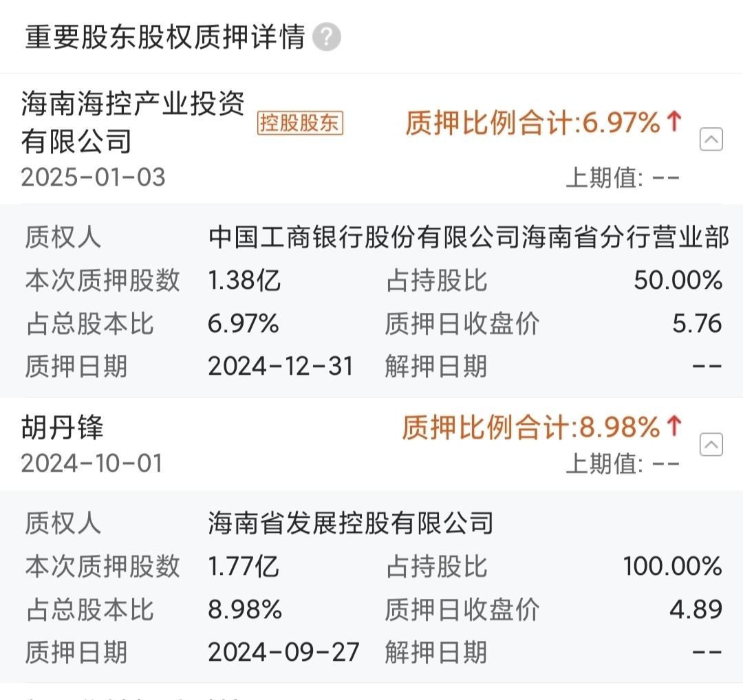Tap 1.77亿 pledged shares value

(x=243, y=567)
